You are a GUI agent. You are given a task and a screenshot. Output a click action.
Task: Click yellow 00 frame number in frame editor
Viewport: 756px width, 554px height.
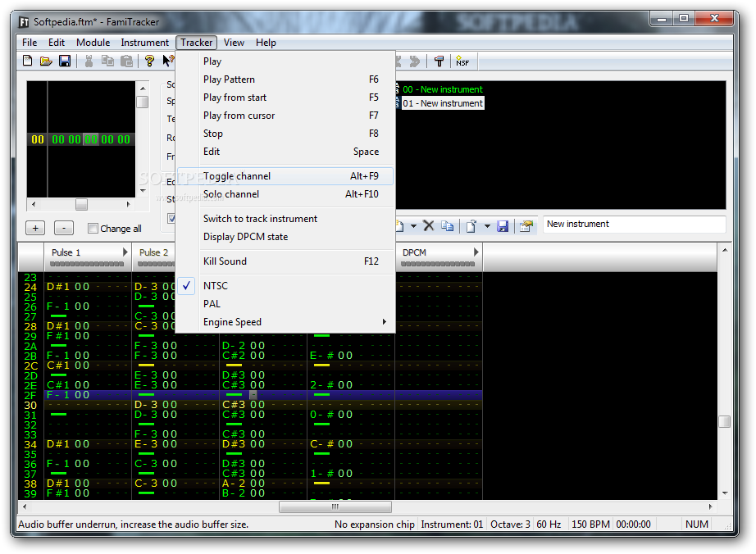point(38,139)
